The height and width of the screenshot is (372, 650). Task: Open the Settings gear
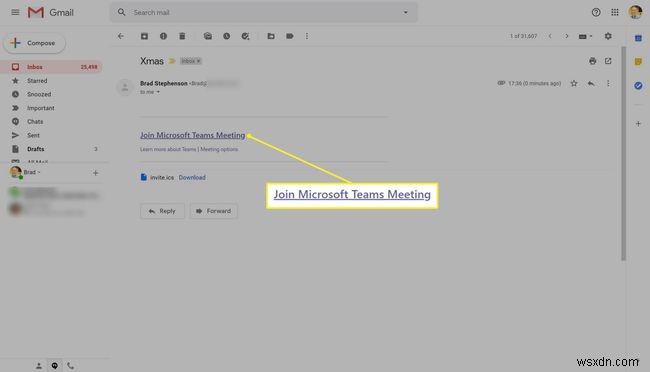pos(608,36)
